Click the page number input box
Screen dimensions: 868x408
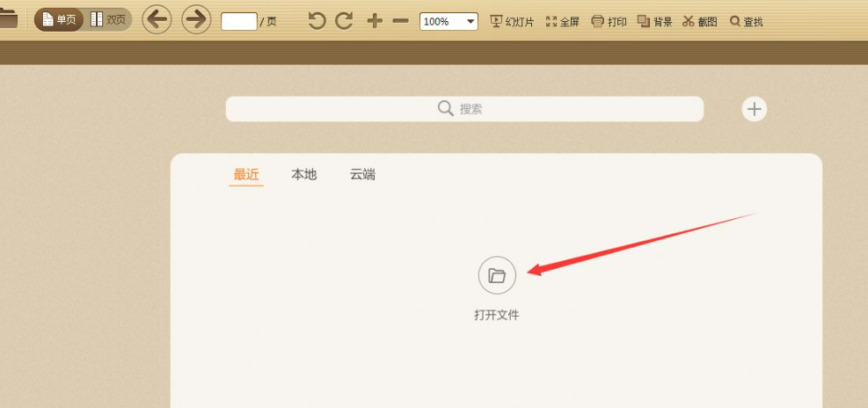point(238,21)
